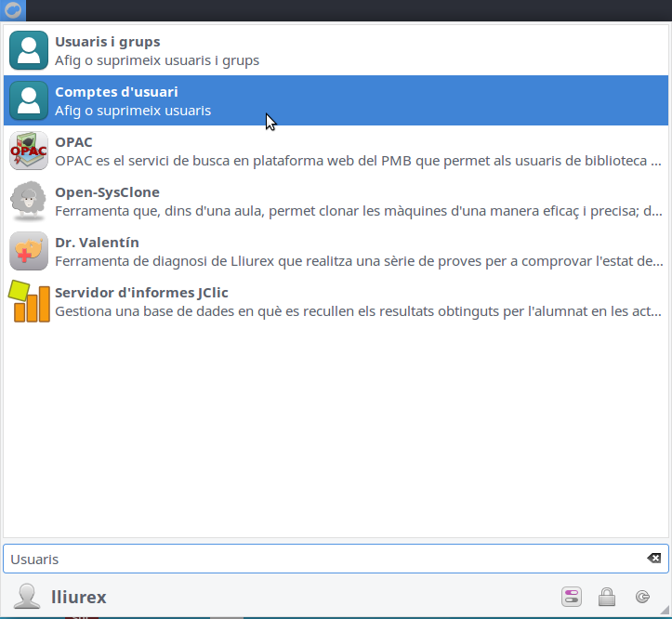The height and width of the screenshot is (619, 672).
Task: Launch OPAC via its book icon
Action: 29,151
